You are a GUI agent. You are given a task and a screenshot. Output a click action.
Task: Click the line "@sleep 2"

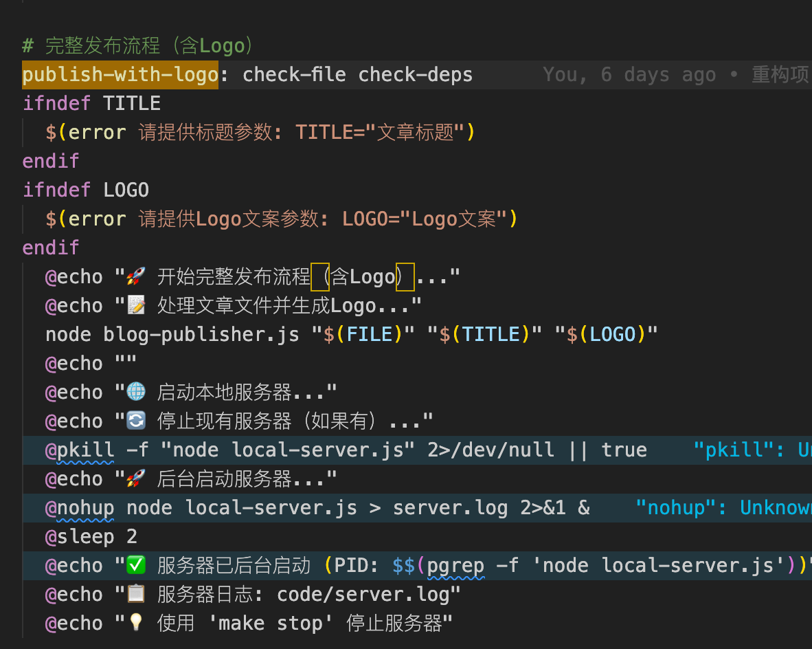pyautogui.click(x=91, y=536)
